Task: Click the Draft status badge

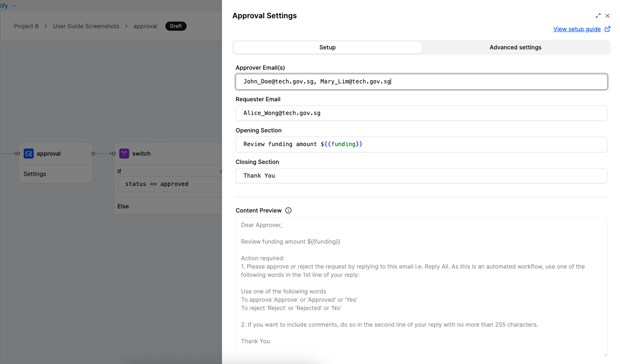Action: click(176, 26)
